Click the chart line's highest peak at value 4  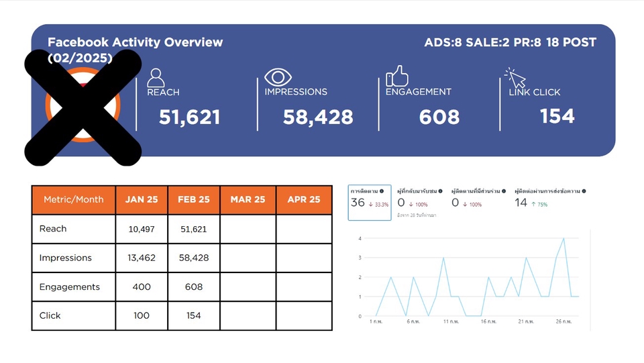(564, 239)
